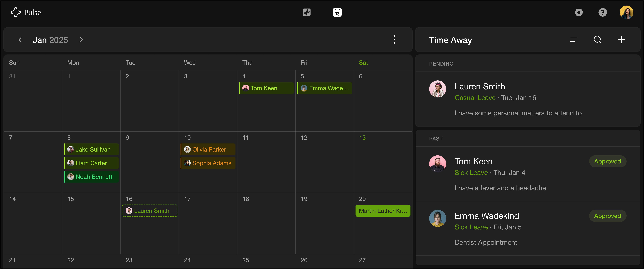Open Jake Sullivan leave event
Image resolution: width=644 pixels, height=269 pixels.
coord(91,149)
